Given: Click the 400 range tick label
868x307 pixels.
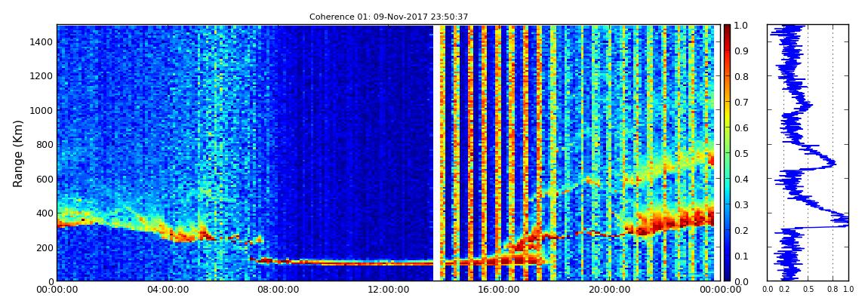Looking at the screenshot, I should coord(45,213).
